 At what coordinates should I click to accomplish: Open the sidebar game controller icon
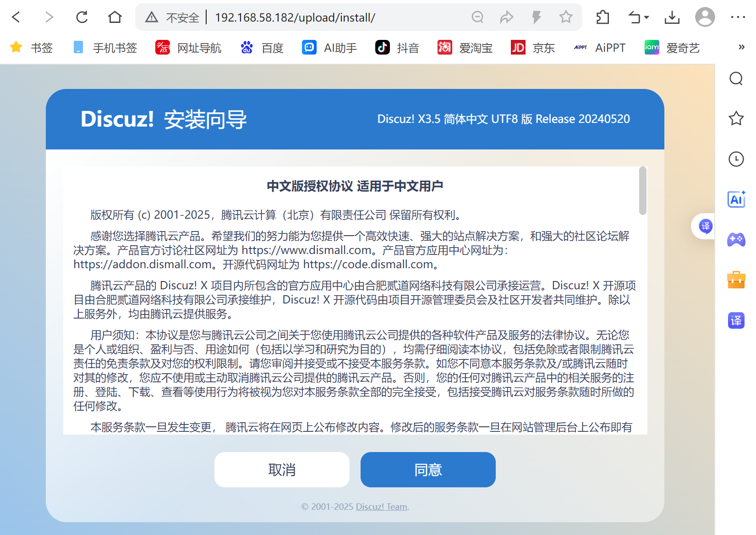point(736,239)
